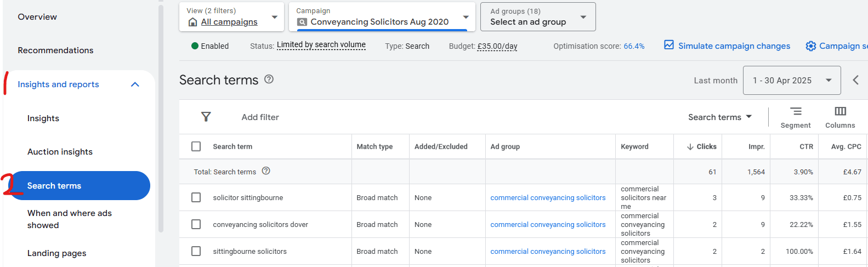Sort by the Keyword column header
The height and width of the screenshot is (267, 868).
point(634,146)
